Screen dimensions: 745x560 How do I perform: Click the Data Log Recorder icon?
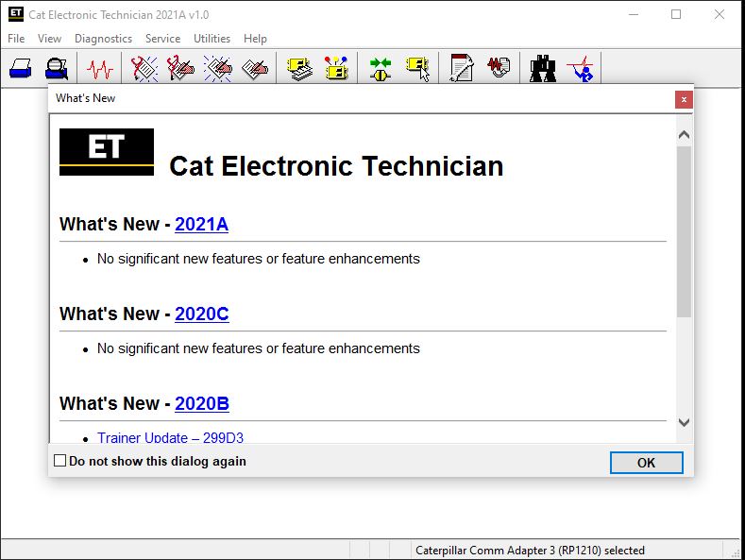coord(499,67)
